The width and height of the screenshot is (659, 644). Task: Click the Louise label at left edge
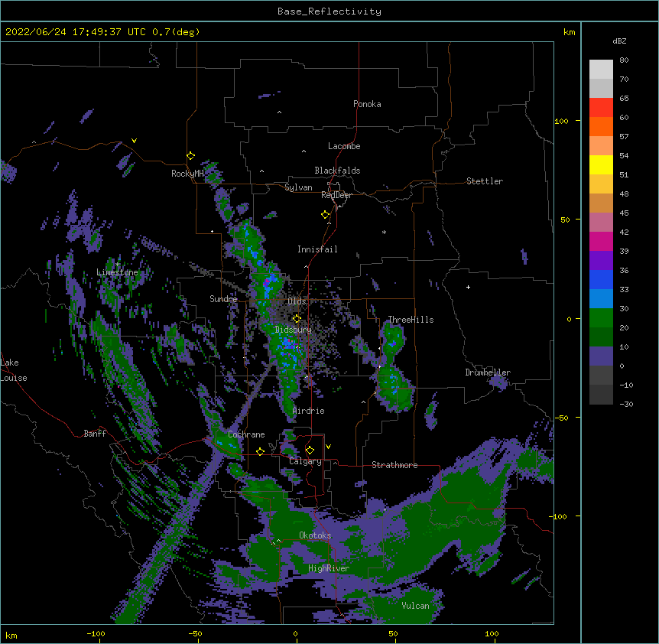tap(14, 378)
